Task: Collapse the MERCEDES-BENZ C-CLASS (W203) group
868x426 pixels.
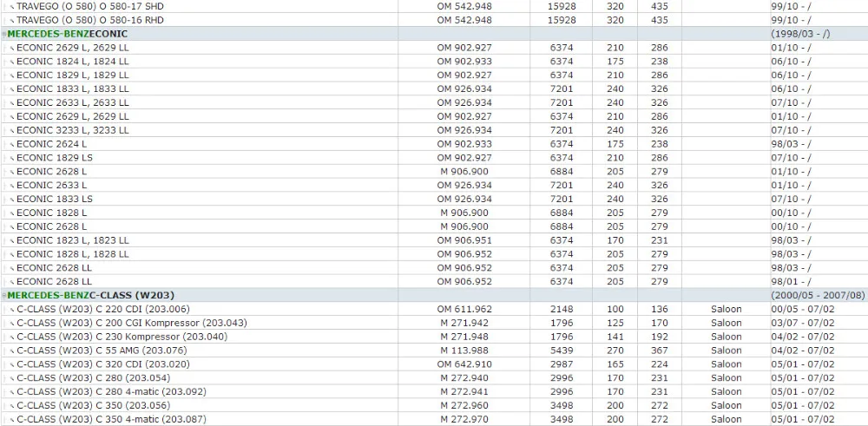Action: [3, 296]
